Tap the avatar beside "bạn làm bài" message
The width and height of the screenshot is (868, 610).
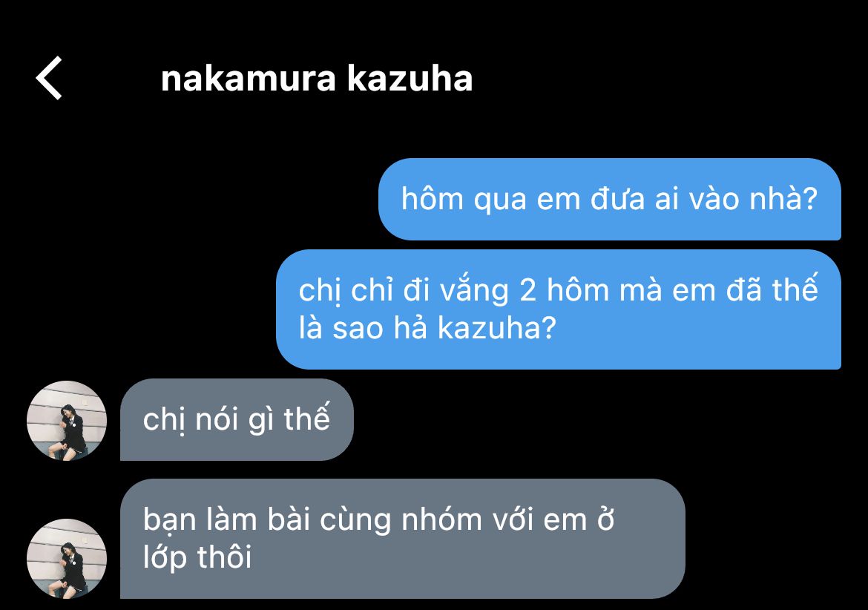pyautogui.click(x=67, y=559)
